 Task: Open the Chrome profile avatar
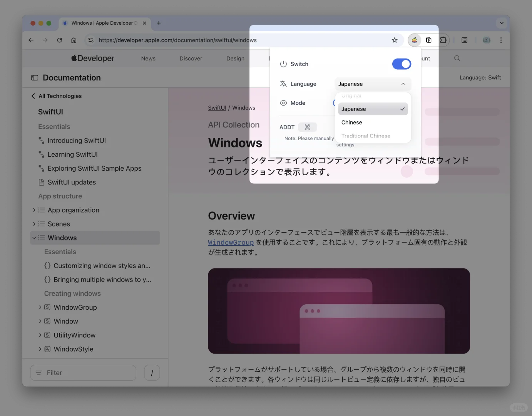pos(487,40)
